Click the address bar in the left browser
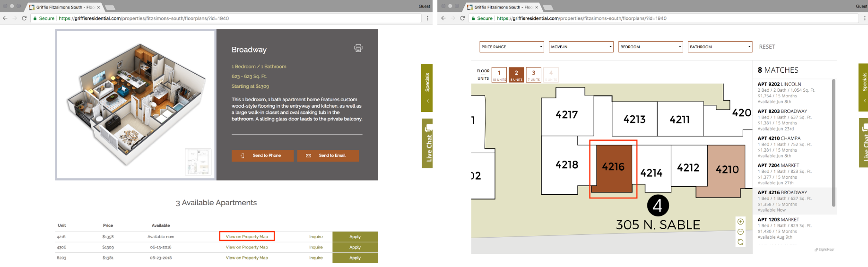 [x=227, y=18]
